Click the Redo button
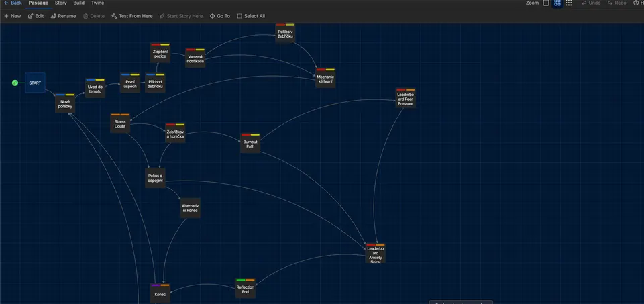This screenshot has height=304, width=644. [617, 3]
